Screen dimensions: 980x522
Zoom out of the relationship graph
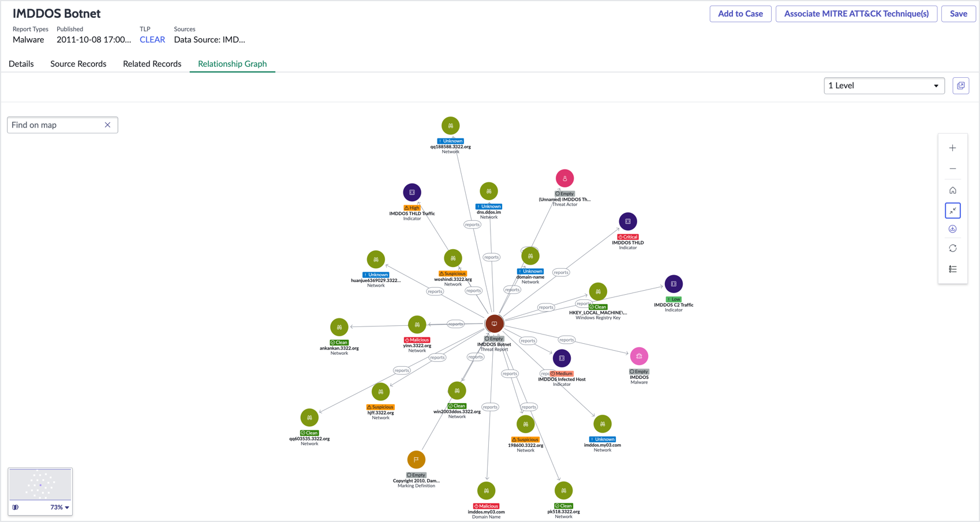coord(952,169)
